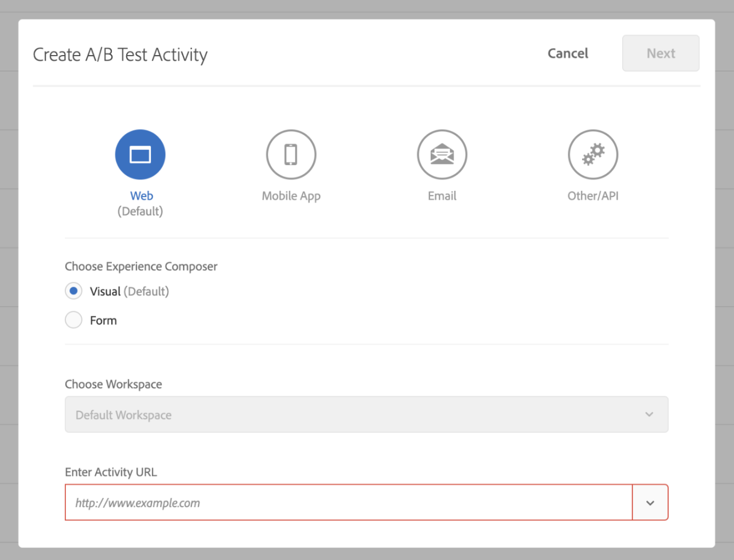Expand the Activity URL suggestions arrow
This screenshot has height=560, width=734.
[650, 503]
